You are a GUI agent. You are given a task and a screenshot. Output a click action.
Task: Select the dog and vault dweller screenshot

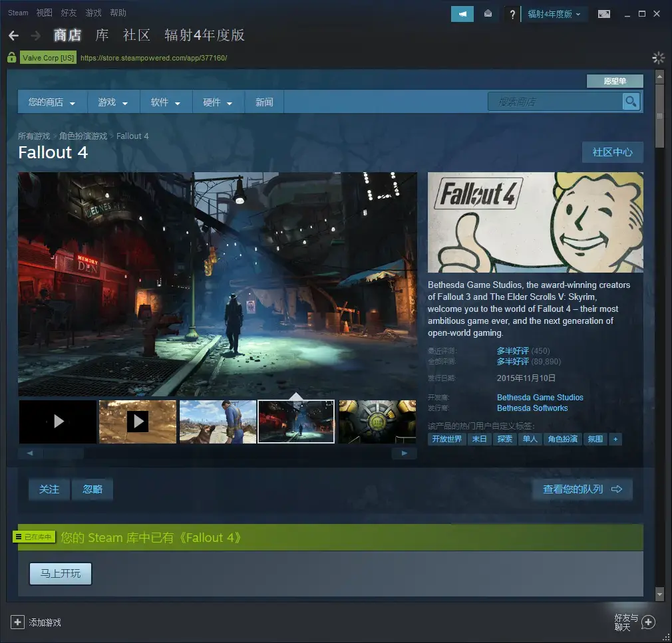[x=218, y=422]
